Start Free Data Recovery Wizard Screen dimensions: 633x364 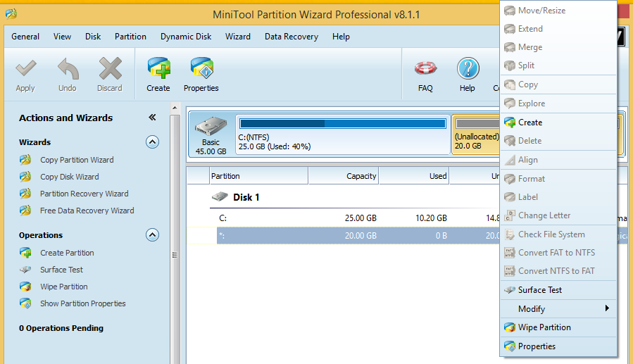coord(87,211)
